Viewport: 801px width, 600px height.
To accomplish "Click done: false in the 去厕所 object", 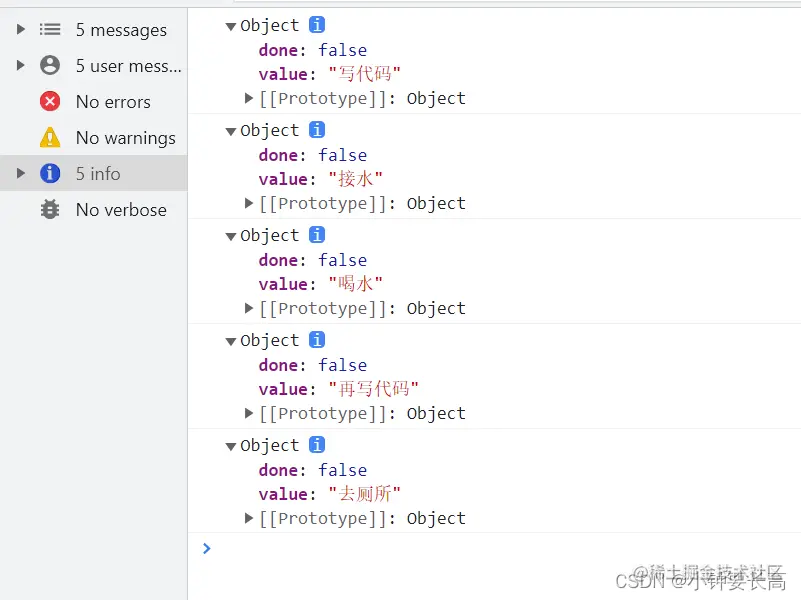I will tap(313, 470).
